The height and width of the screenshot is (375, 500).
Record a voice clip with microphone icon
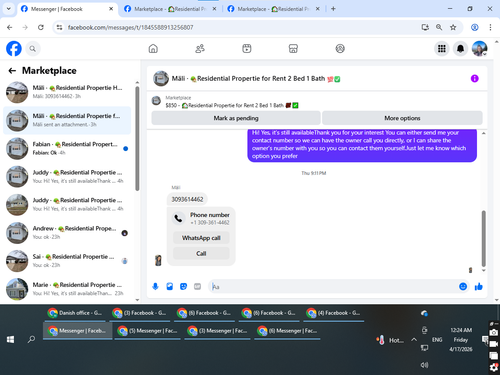pos(155,286)
